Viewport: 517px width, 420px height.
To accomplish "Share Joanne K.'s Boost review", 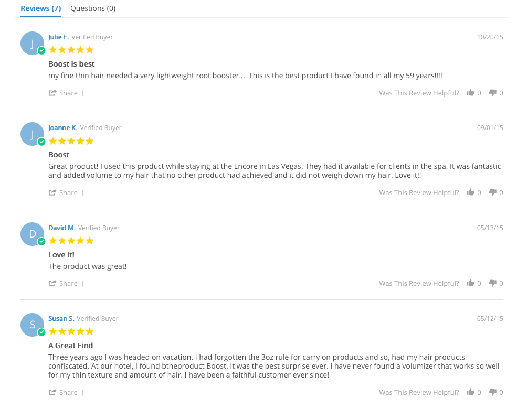I will (63, 192).
